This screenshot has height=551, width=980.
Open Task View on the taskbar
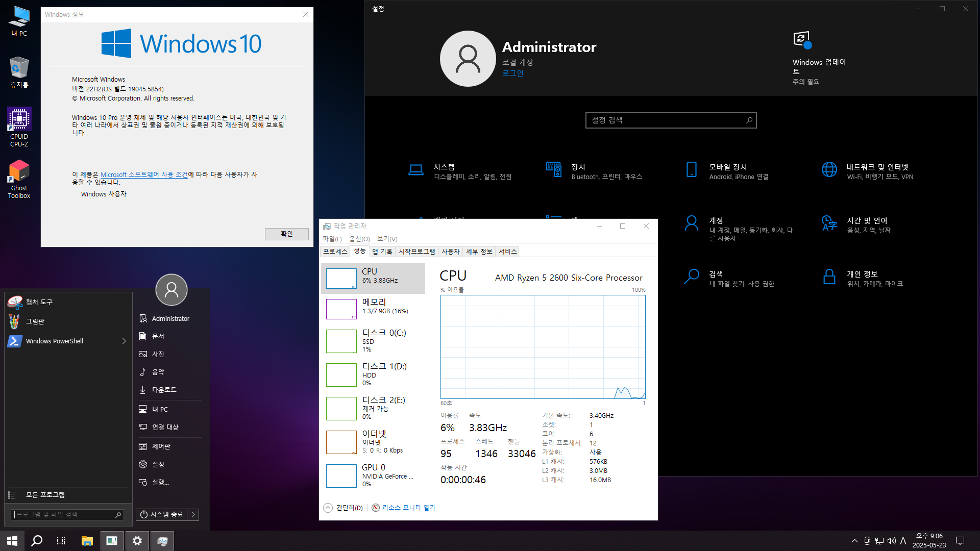pyautogui.click(x=61, y=541)
